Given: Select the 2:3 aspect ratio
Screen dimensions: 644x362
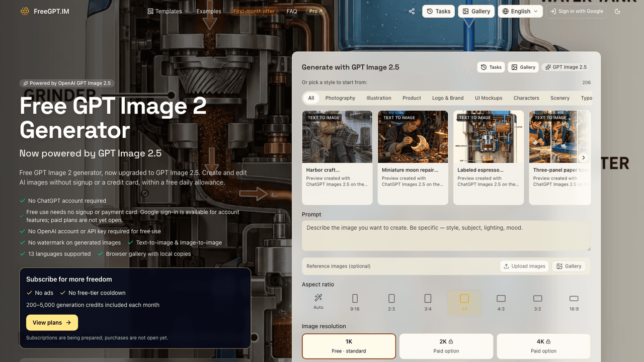Looking at the screenshot, I should coord(391,303).
